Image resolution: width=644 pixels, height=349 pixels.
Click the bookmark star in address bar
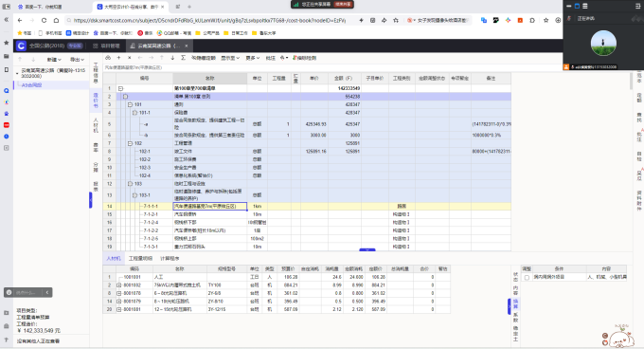[396, 20]
